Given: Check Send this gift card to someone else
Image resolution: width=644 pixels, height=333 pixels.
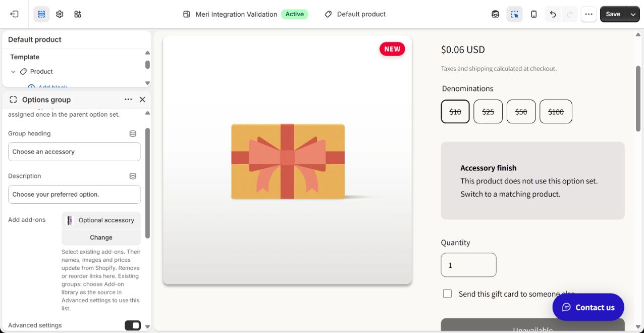Looking at the screenshot, I should pos(447,294).
